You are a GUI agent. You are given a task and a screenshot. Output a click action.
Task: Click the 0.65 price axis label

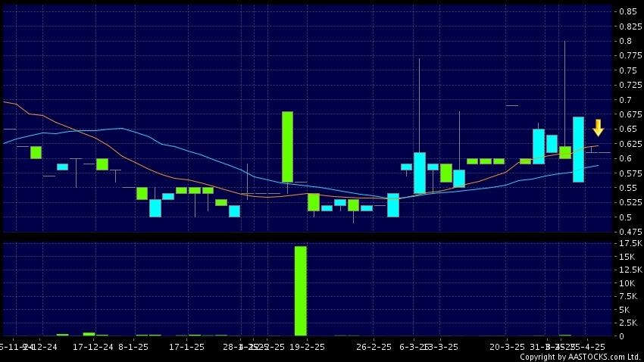[x=628, y=129]
